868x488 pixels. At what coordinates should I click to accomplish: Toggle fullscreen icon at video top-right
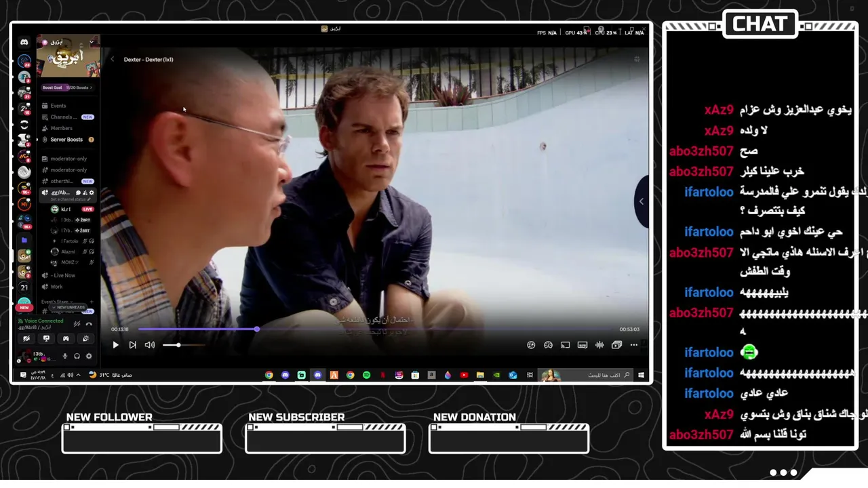(637, 59)
